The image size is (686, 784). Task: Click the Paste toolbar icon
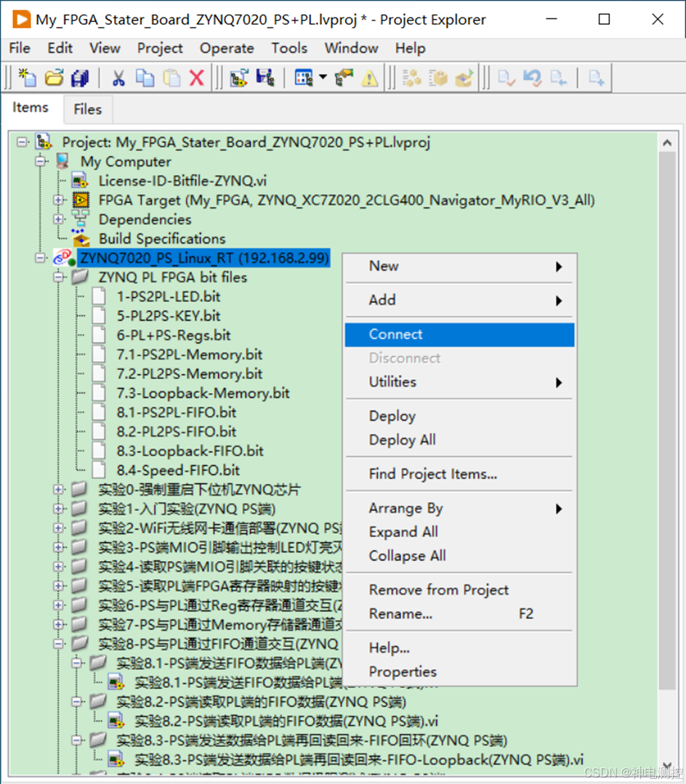pyautogui.click(x=171, y=78)
